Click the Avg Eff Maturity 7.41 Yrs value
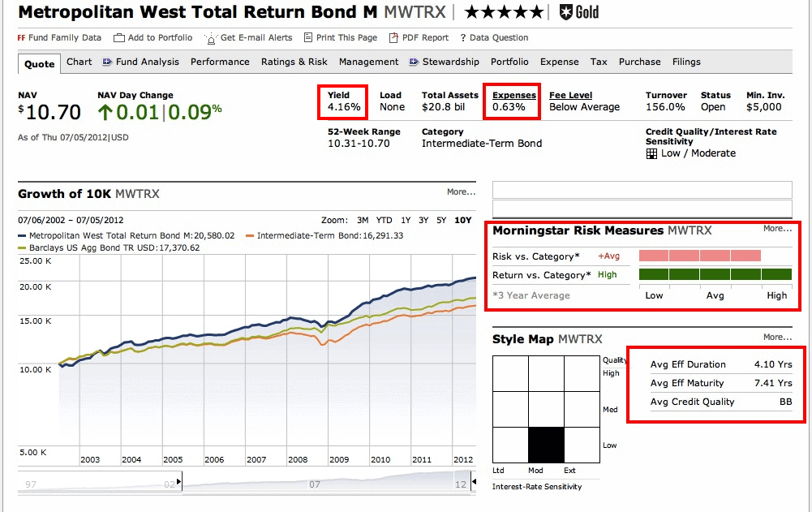The width and height of the screenshot is (812, 512). pos(773,383)
